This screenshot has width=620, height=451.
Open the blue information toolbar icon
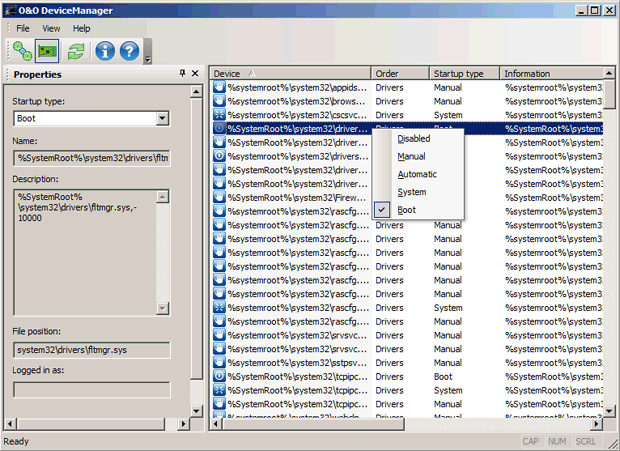(105, 51)
